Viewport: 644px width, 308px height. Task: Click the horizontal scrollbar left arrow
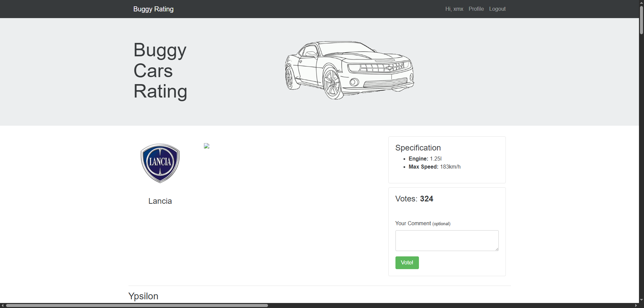point(3,305)
